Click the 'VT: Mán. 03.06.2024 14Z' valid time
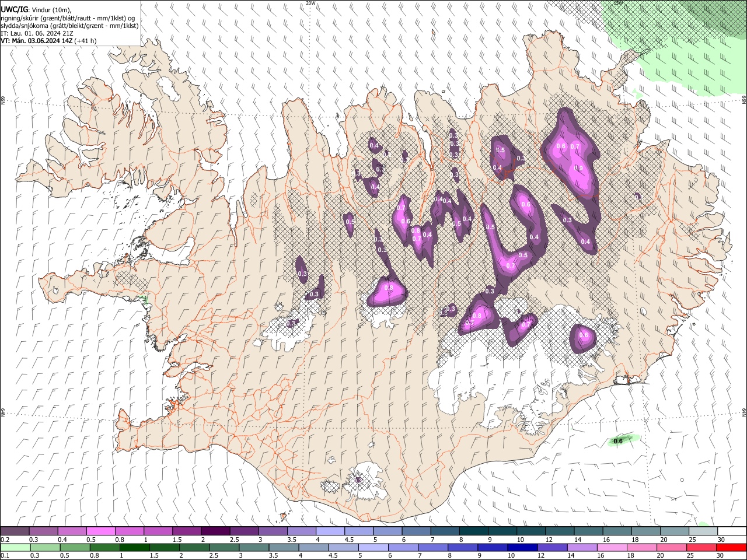Screen dimensions: 747x560 36,41
